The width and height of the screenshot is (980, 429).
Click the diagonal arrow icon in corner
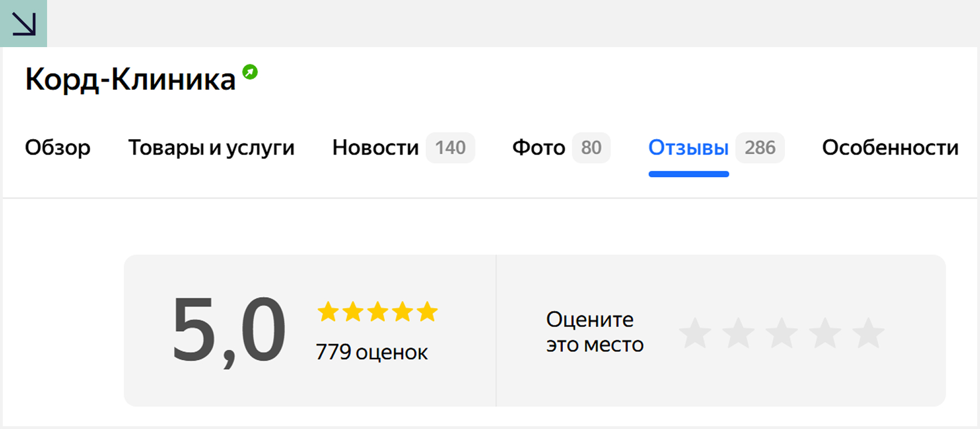[x=24, y=23]
